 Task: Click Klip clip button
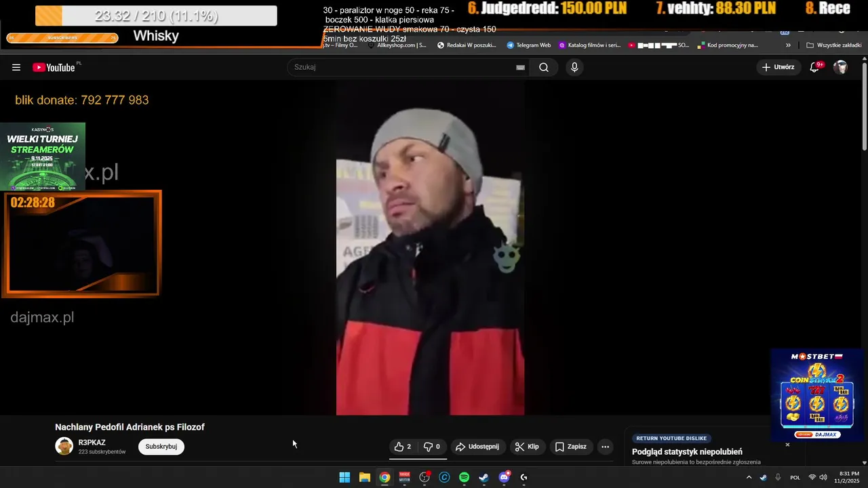tap(527, 447)
